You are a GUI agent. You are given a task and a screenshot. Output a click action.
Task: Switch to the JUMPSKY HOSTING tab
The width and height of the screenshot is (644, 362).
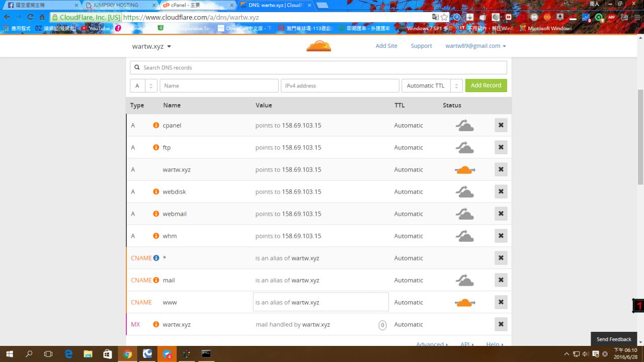pos(120,5)
